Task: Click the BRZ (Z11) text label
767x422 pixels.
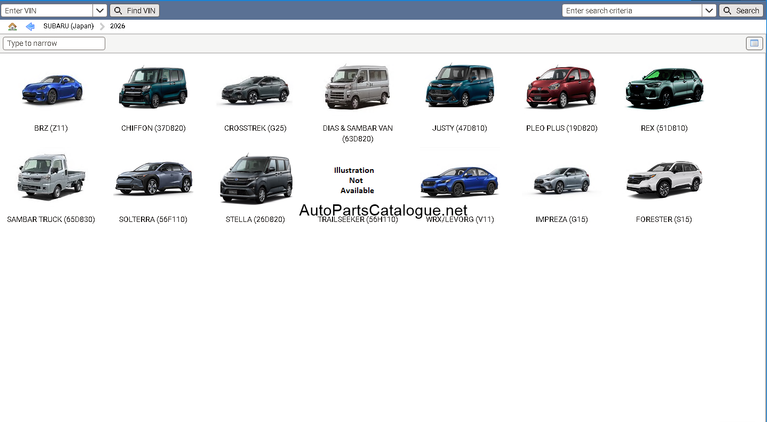Action: coord(51,128)
